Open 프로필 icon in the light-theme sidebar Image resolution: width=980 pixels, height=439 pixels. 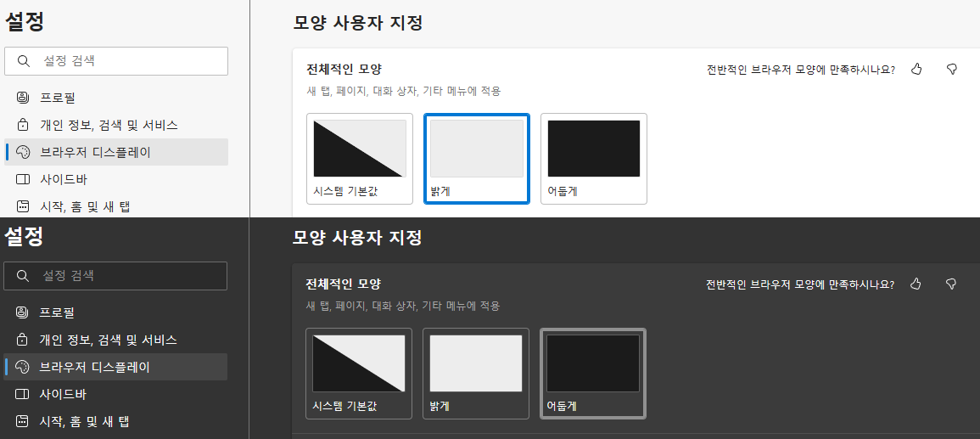23,98
